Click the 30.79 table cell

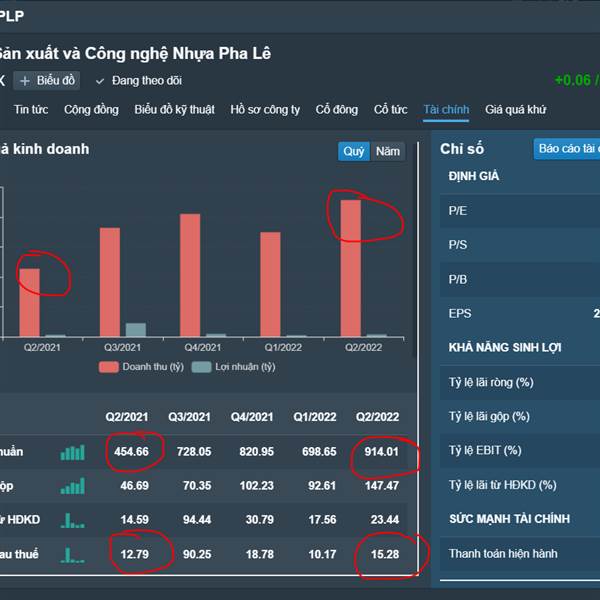[x=260, y=520]
